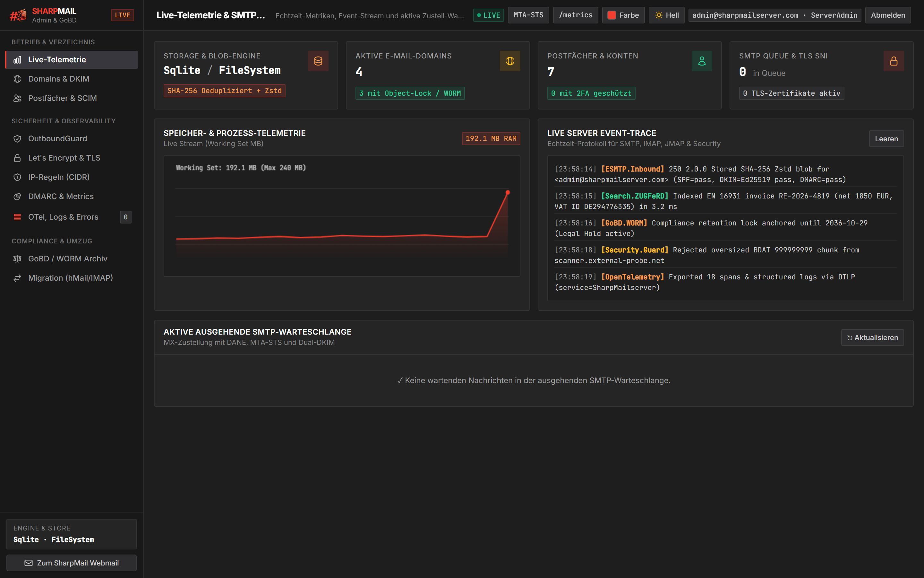Open IP-Regeln (CIDR) page
Viewport: 924px width, 578px height.
click(x=72, y=177)
